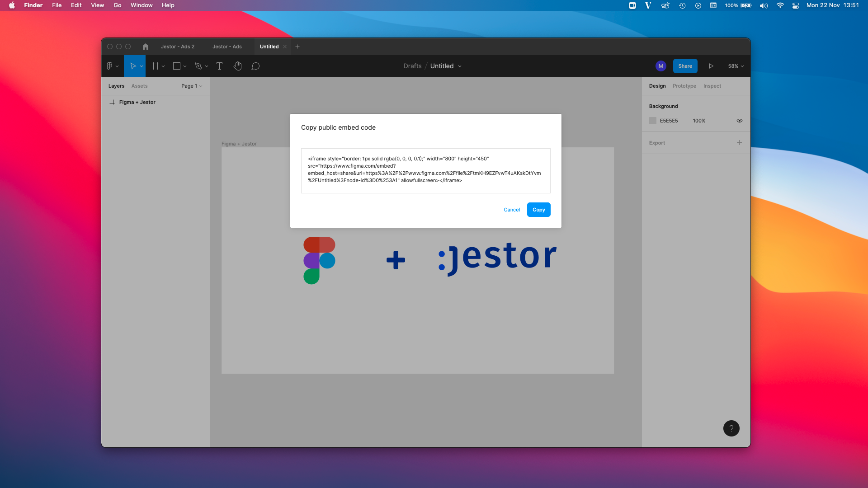The width and height of the screenshot is (868, 488).
Task: Expand the Pen tools dropdown arrow
Action: 207,66
